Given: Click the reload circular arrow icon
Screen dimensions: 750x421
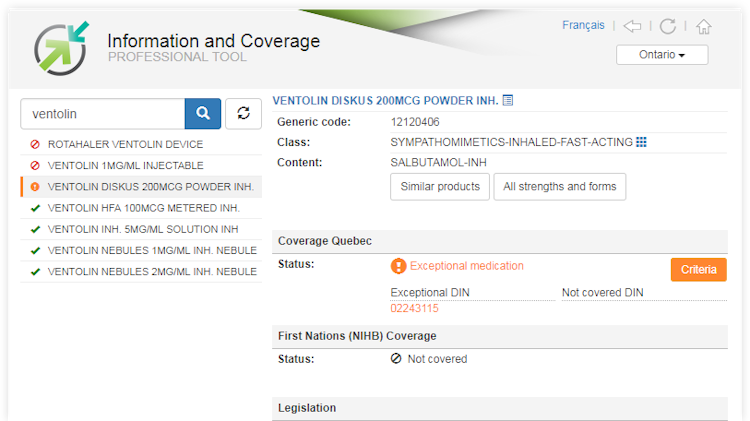Looking at the screenshot, I should click(668, 26).
